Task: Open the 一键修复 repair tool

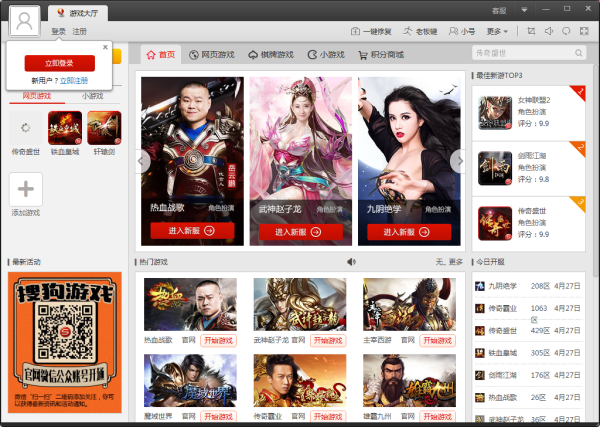Action: point(371,31)
